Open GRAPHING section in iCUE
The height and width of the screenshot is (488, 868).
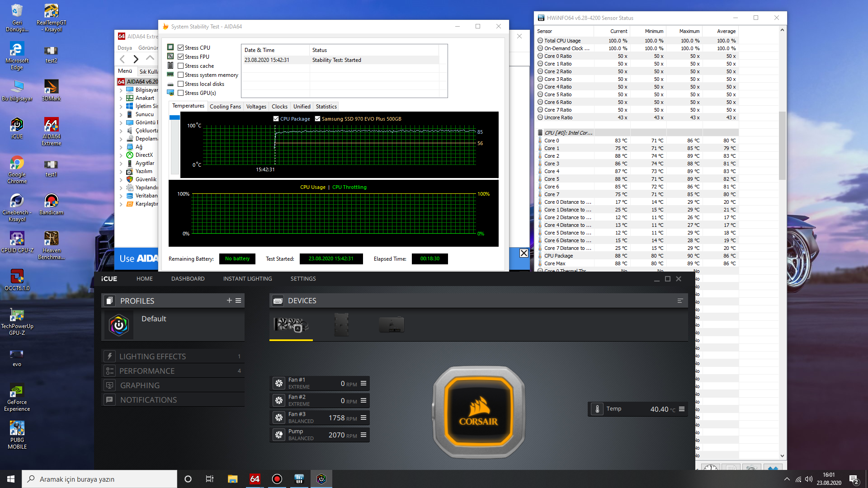pos(173,385)
